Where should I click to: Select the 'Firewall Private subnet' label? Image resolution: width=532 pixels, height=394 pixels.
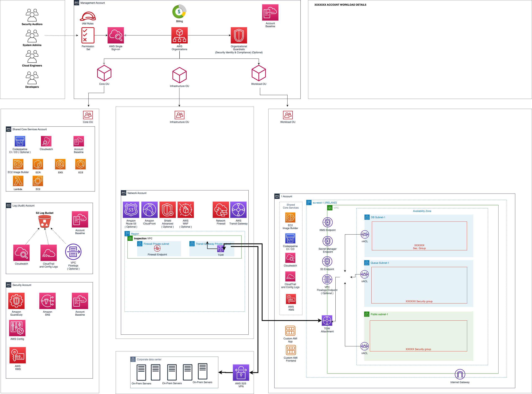click(156, 244)
